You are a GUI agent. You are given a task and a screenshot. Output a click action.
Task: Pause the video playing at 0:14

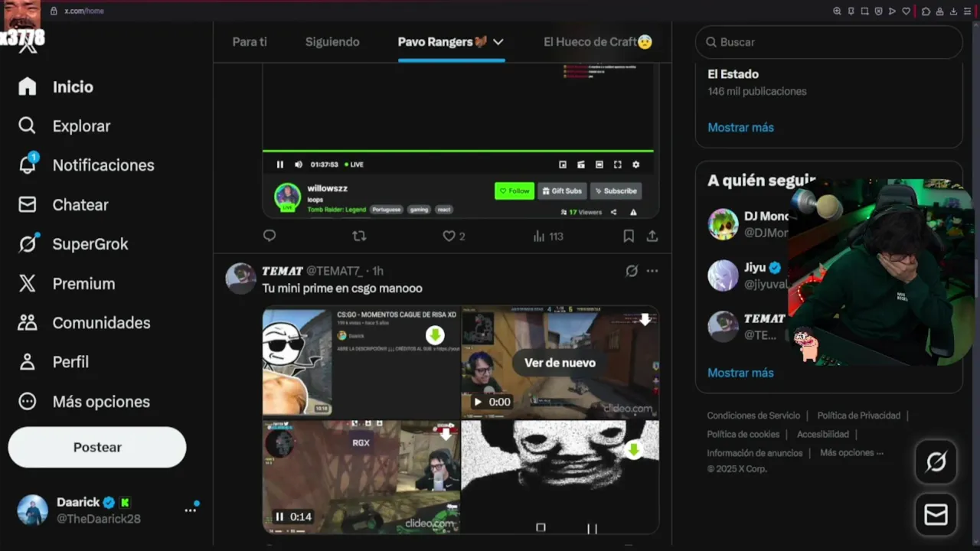click(279, 517)
